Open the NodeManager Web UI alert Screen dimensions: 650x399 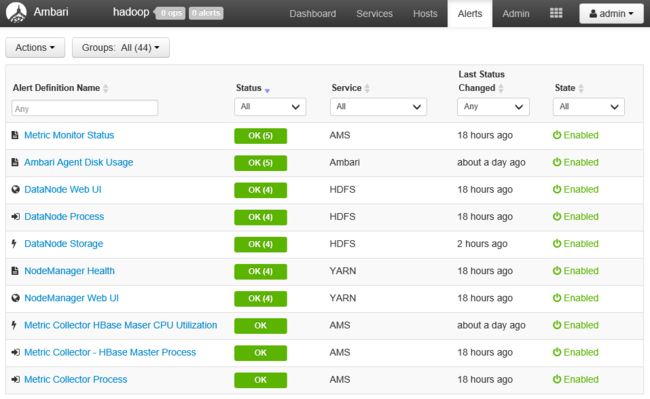71,298
